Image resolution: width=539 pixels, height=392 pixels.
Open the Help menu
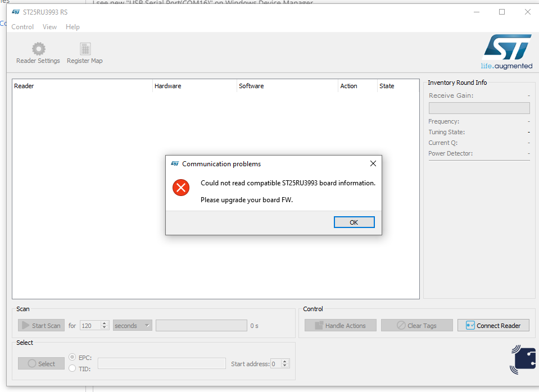pos(73,27)
